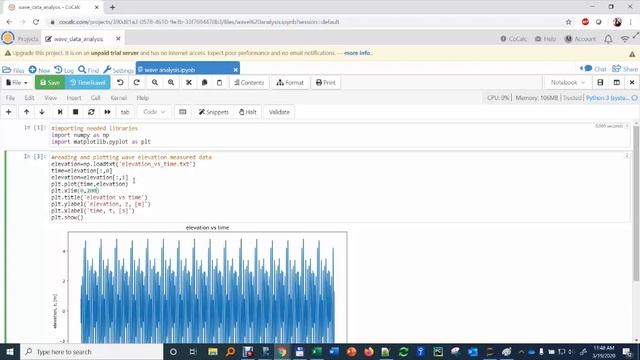The width and height of the screenshot is (640, 360).
Task: Copy the selected cell
Action: pos(204,82)
